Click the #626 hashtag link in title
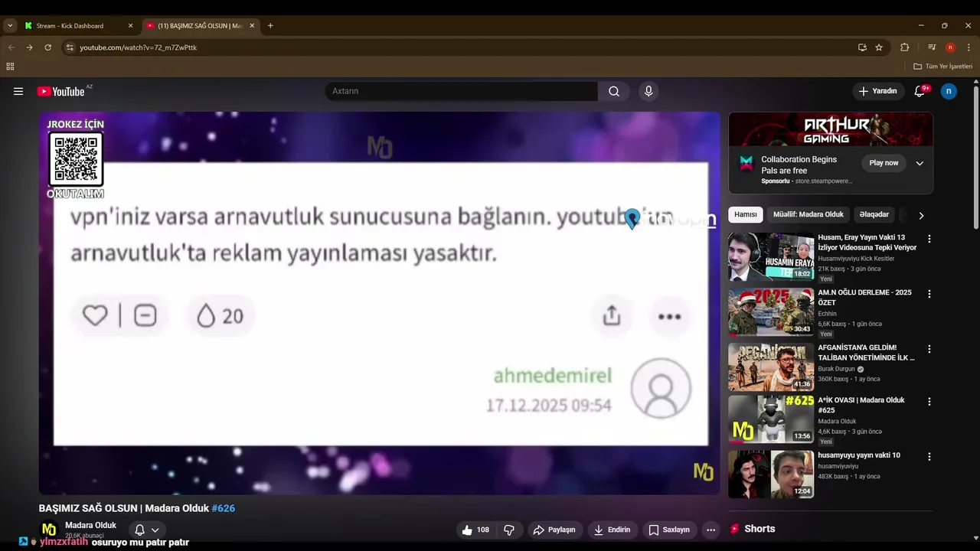 coord(223,508)
